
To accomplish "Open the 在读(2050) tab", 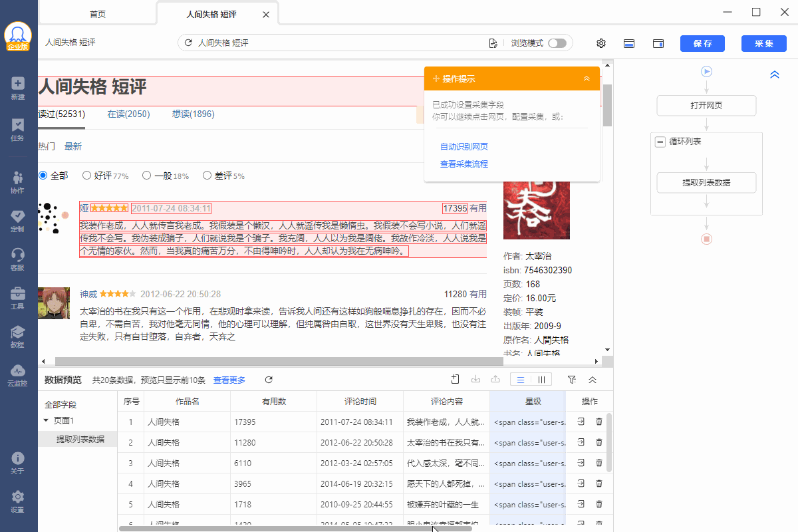I will pyautogui.click(x=128, y=114).
